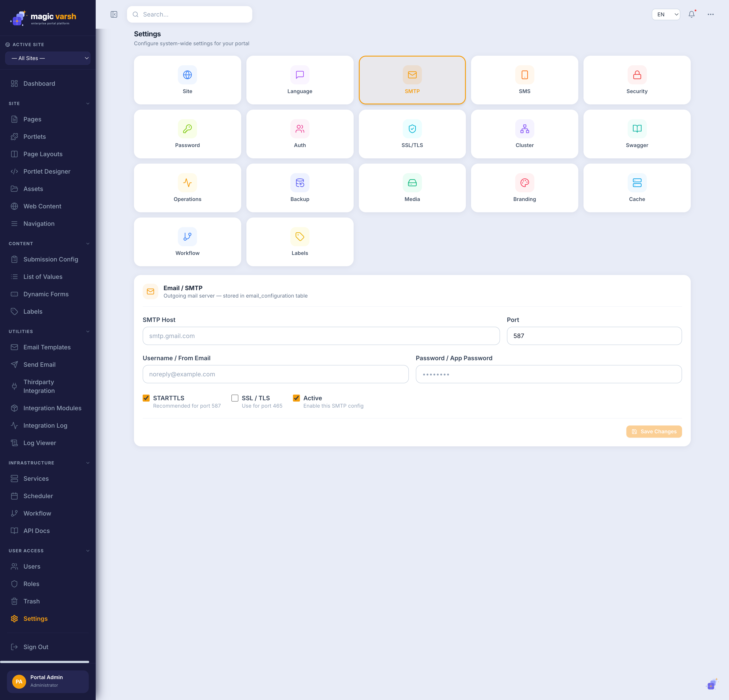
Task: Click the Save Changes button
Action: click(654, 431)
